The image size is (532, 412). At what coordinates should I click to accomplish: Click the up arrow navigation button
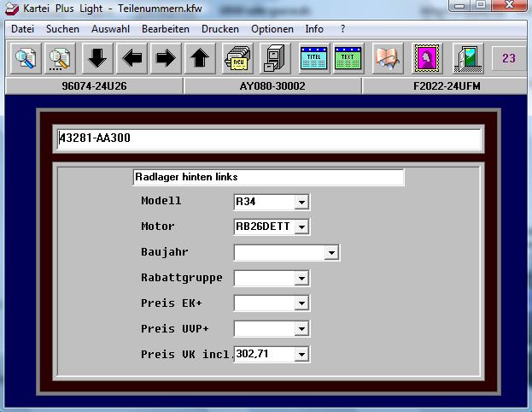click(200, 59)
